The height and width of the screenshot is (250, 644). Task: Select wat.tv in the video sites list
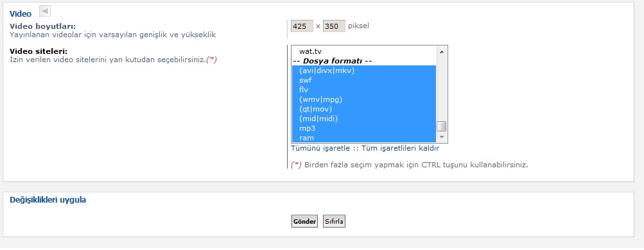364,51
